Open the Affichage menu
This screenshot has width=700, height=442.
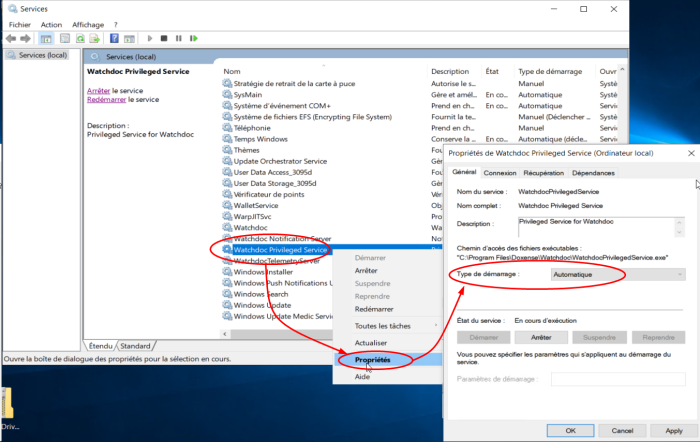coord(88,24)
